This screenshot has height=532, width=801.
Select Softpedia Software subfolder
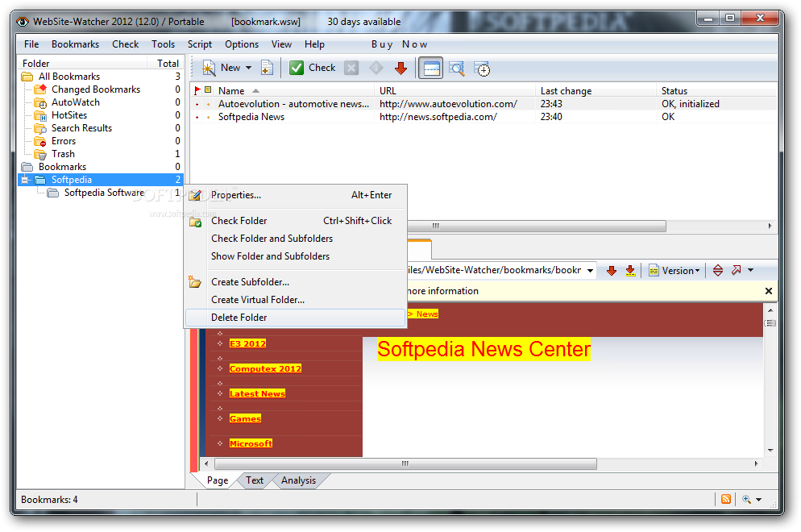click(104, 193)
